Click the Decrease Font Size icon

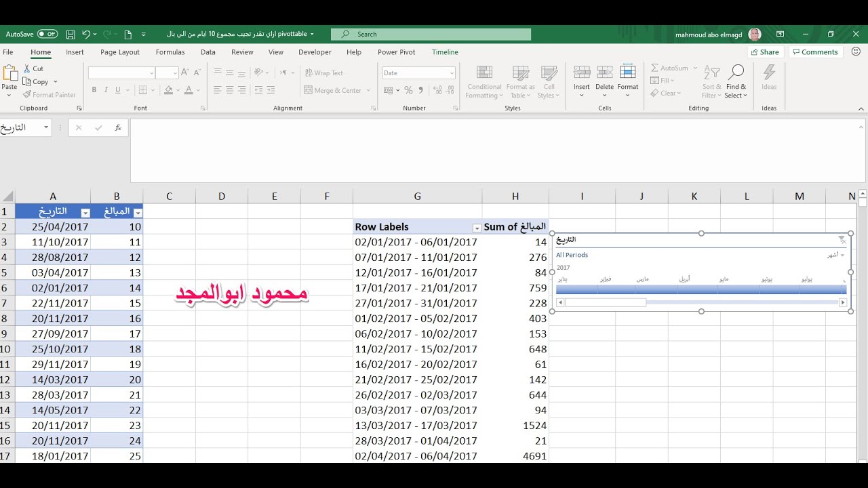click(197, 73)
